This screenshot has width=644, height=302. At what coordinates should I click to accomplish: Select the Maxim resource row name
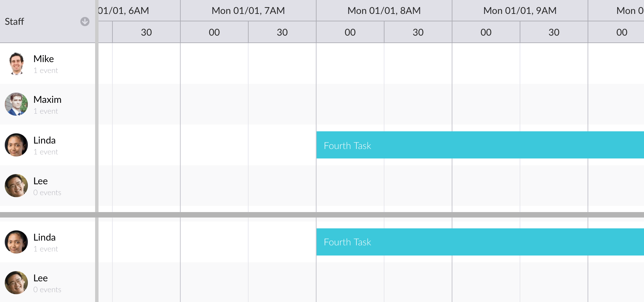pyautogui.click(x=47, y=99)
